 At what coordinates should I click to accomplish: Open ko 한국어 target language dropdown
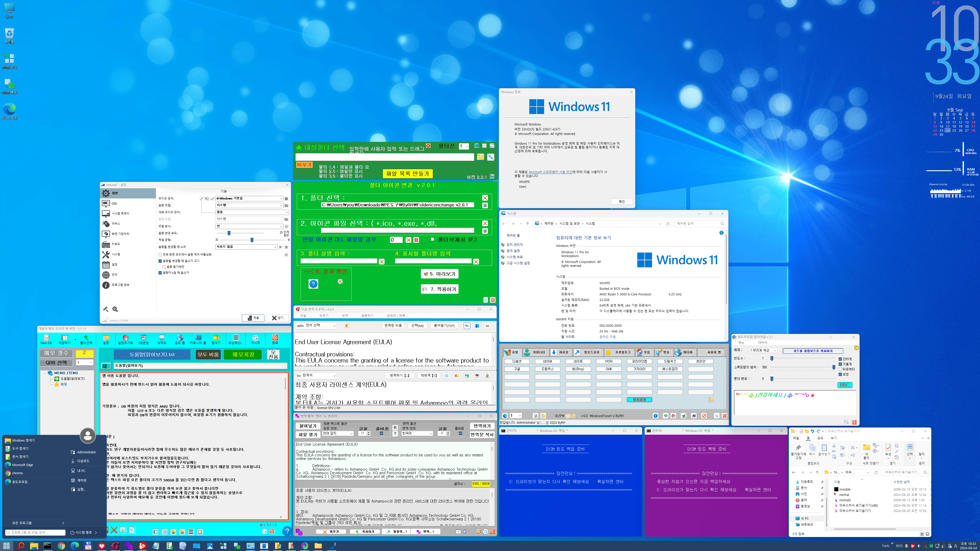tap(316, 376)
